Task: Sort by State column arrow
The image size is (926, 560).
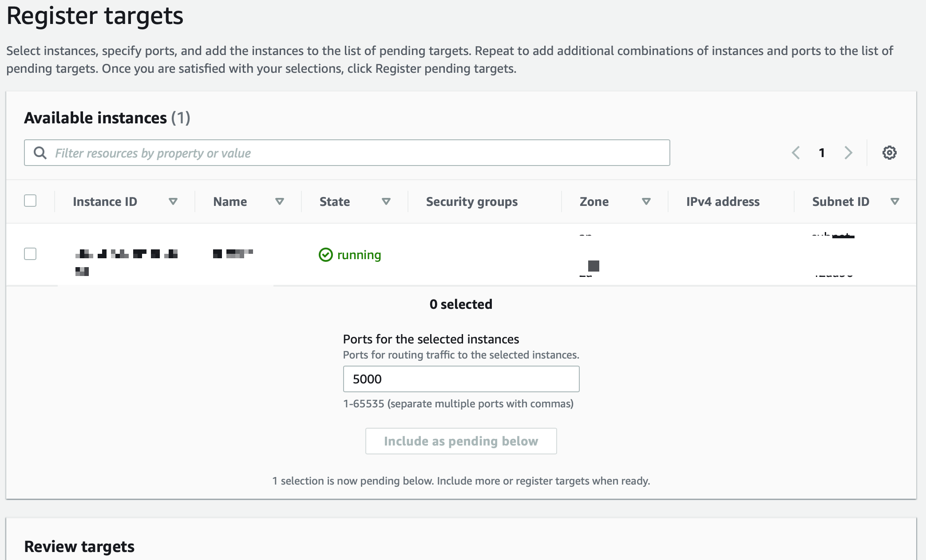Action: (x=386, y=201)
